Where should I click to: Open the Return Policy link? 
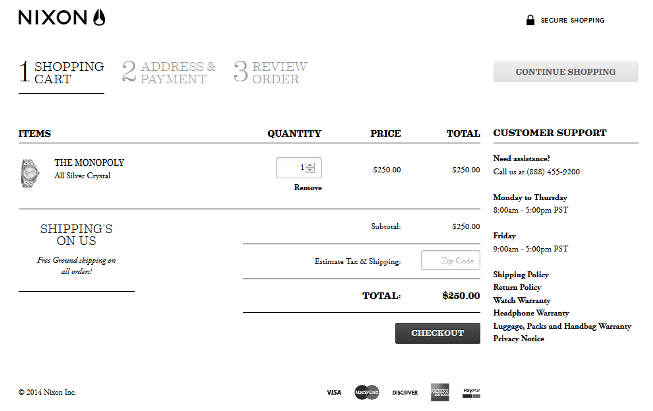point(517,287)
